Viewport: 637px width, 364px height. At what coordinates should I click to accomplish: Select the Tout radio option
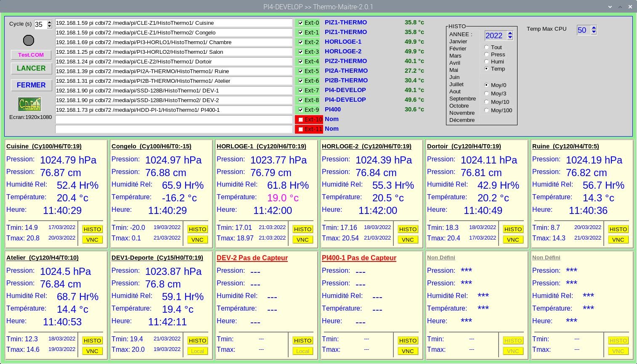[x=486, y=47]
